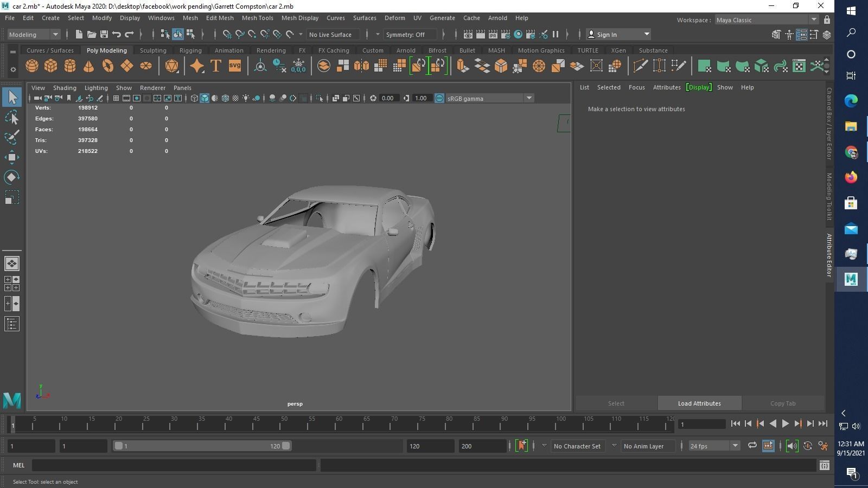Viewport: 868px width, 488px height.
Task: Open the No Character Set dropdown
Action: 577,446
